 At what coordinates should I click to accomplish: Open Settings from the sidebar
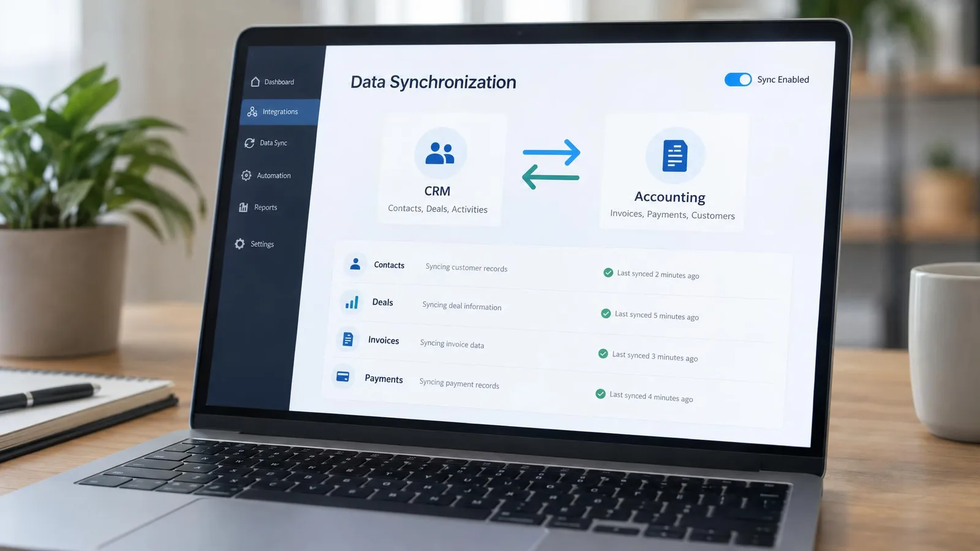click(255, 244)
